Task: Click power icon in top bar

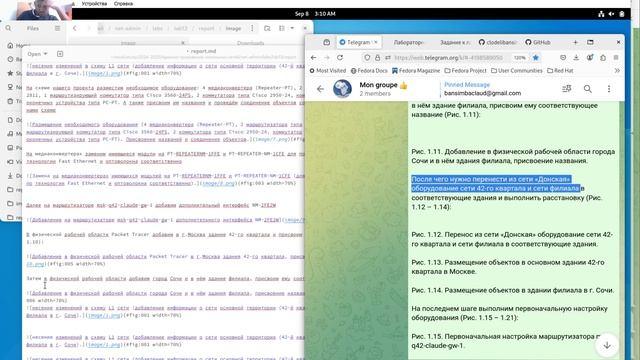Action: point(622,13)
